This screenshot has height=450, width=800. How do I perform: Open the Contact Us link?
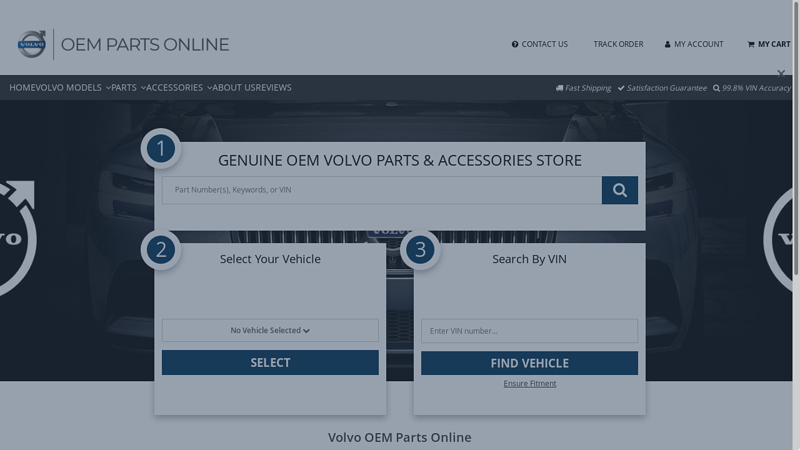pos(540,44)
